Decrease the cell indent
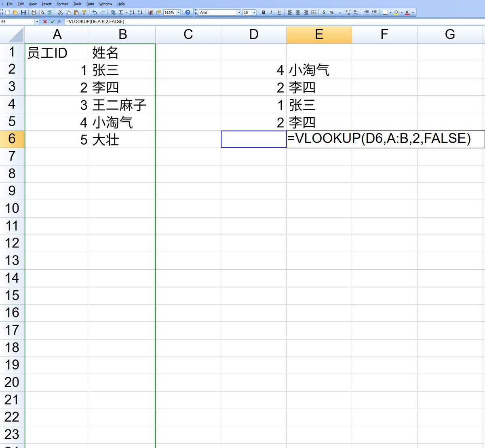Screen dimensions: 485x448 coord(367,13)
